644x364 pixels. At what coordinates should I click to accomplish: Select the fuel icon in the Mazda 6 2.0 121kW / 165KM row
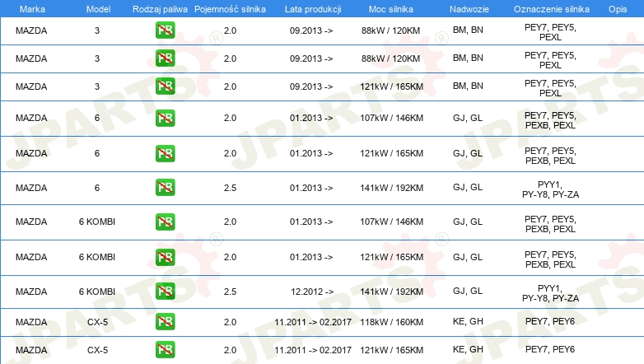tap(165, 153)
